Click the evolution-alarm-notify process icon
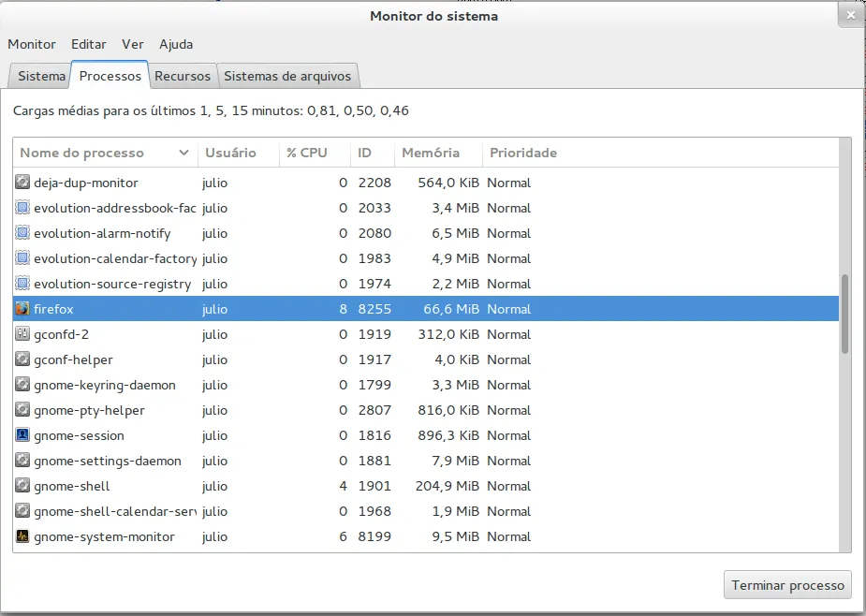The image size is (866, 616). (22, 233)
